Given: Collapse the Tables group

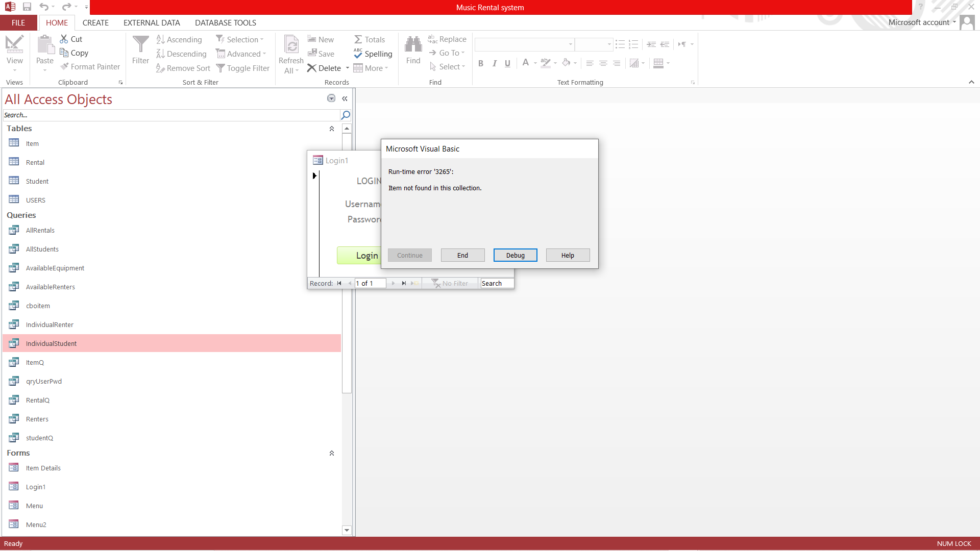Looking at the screenshot, I should 332,129.
